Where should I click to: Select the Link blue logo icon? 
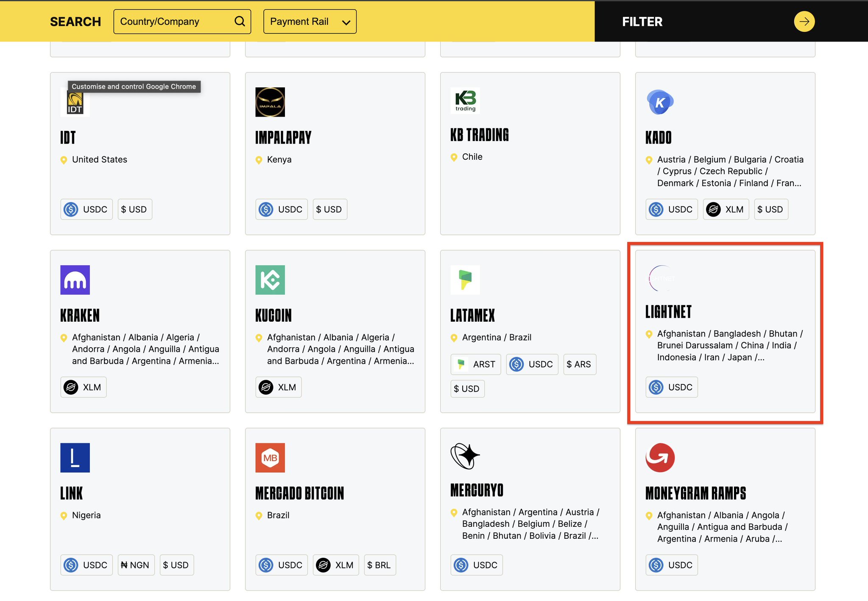tap(75, 458)
